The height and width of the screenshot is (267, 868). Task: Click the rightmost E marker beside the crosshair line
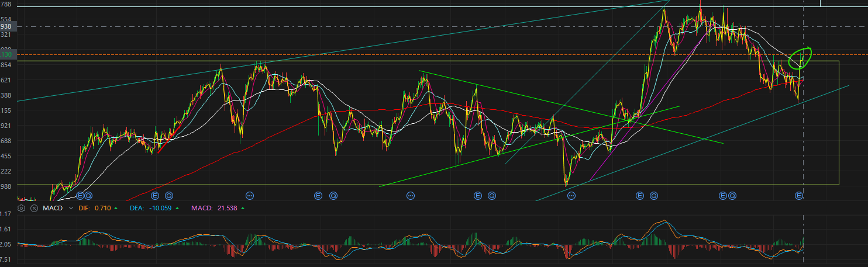click(x=799, y=195)
